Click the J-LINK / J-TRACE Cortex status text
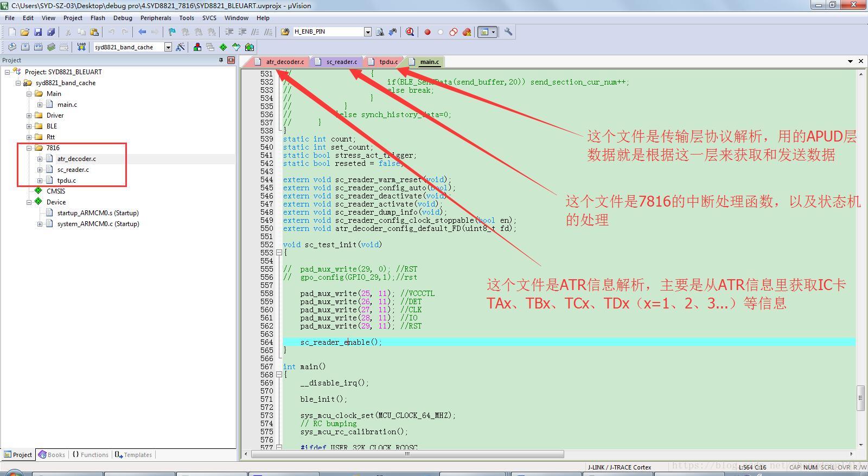 pos(619,467)
